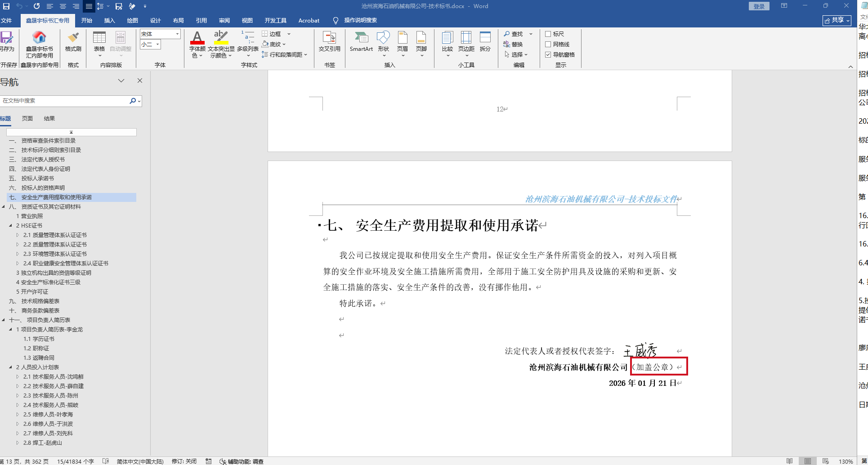Image resolution: width=868 pixels, height=465 pixels.
Task: Click the 交叉引用 cross-reference icon
Action: 329,41
